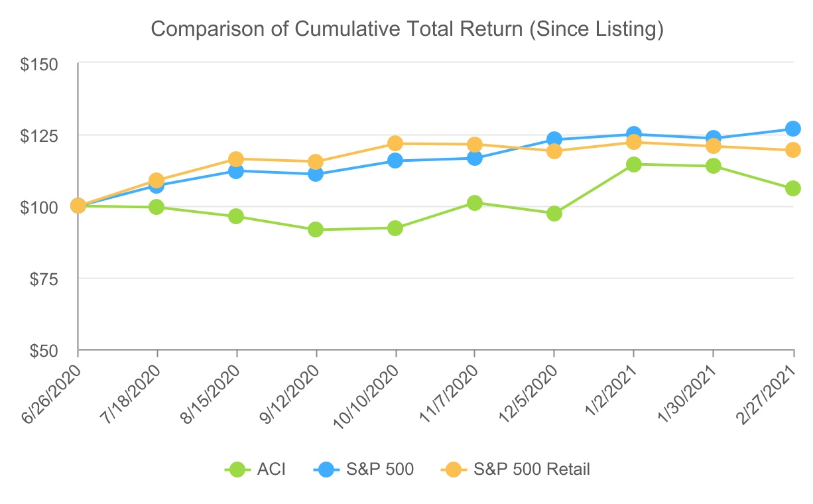The image size is (813, 504).
Task: Select the ACI data point at 12/5/2020
Action: point(554,214)
